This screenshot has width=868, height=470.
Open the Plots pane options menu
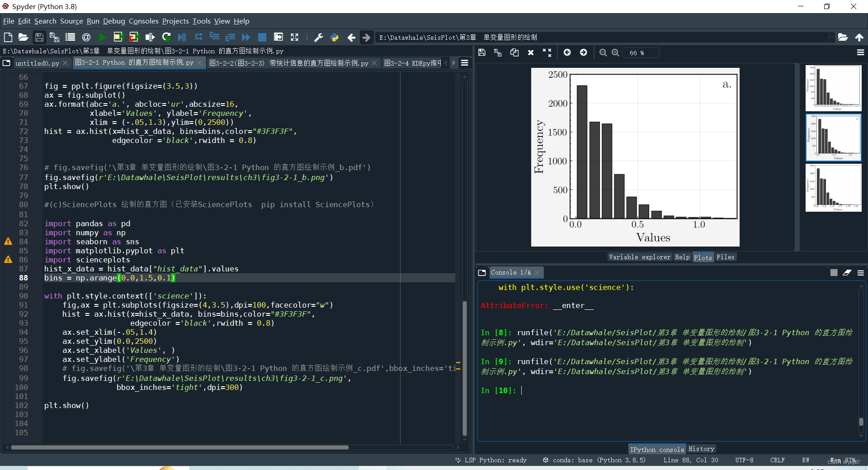coord(860,52)
